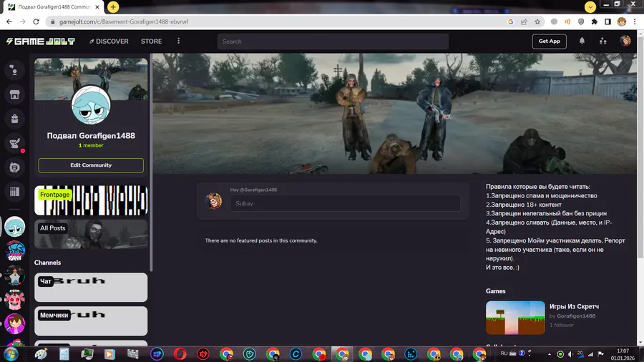Open the store icon in left sidebar

14,95
